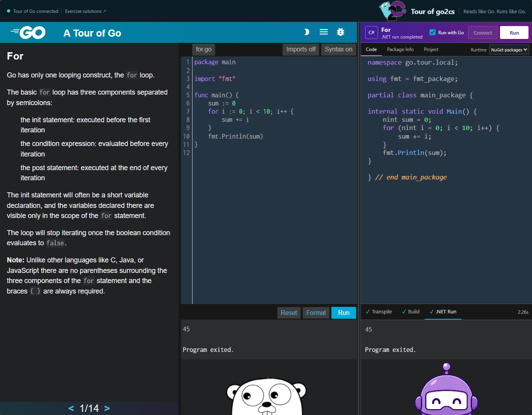532x415 pixels.
Task: Click the go2cs gopher logo
Action: pyautogui.click(x=393, y=11)
